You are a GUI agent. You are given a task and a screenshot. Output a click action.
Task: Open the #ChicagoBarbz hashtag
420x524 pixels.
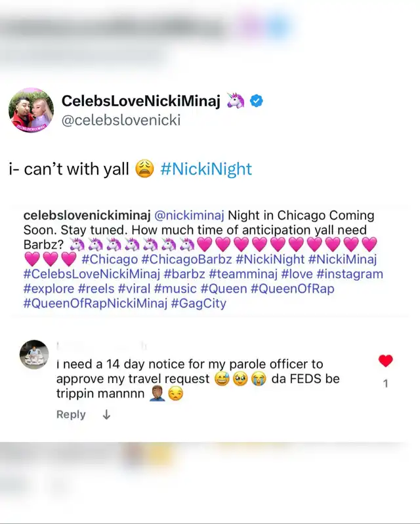186,259
